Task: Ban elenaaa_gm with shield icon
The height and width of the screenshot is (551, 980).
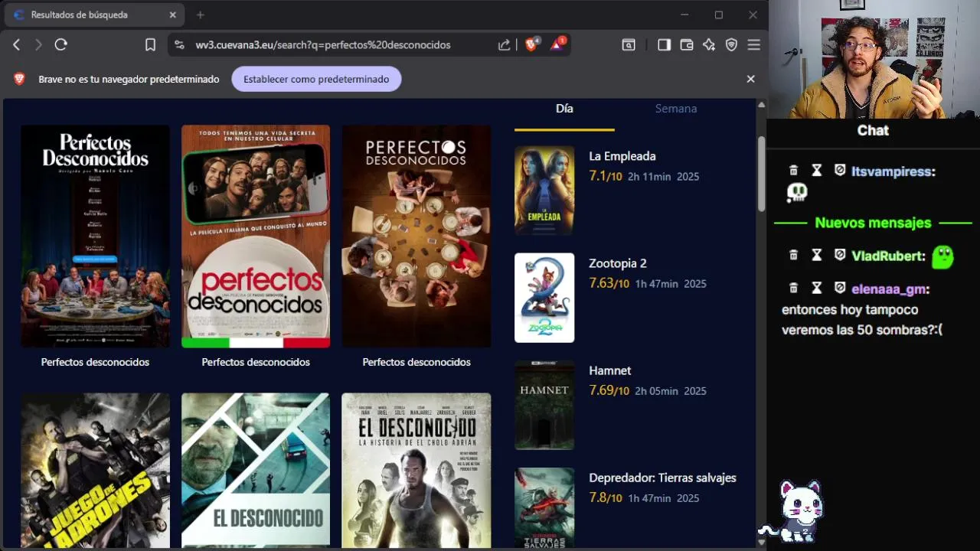Action: [x=840, y=289]
